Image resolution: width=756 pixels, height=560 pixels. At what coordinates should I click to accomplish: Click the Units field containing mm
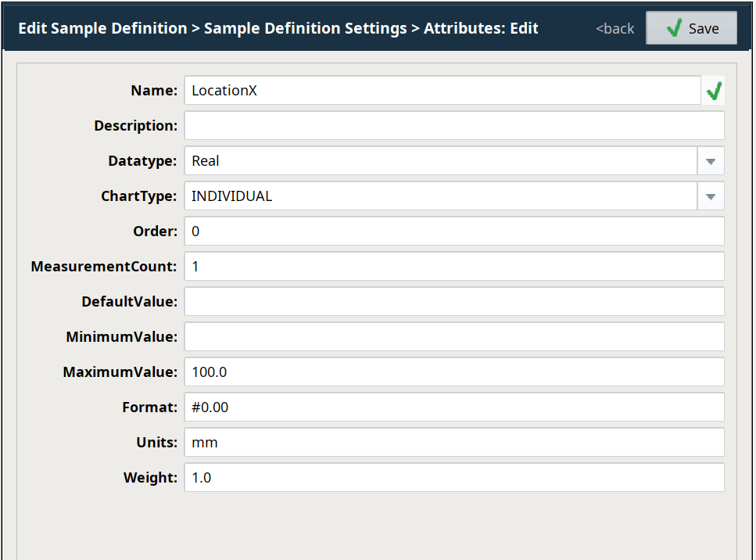point(454,443)
